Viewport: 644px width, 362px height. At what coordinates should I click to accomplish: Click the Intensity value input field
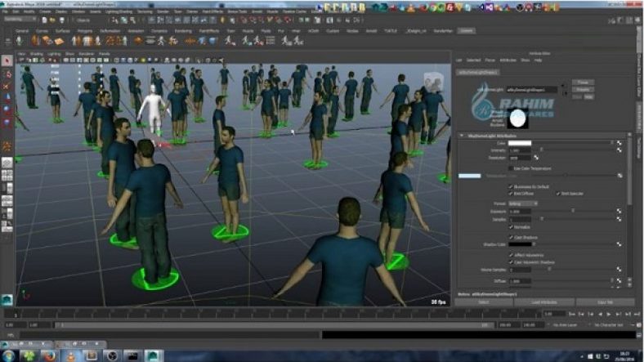click(x=520, y=150)
